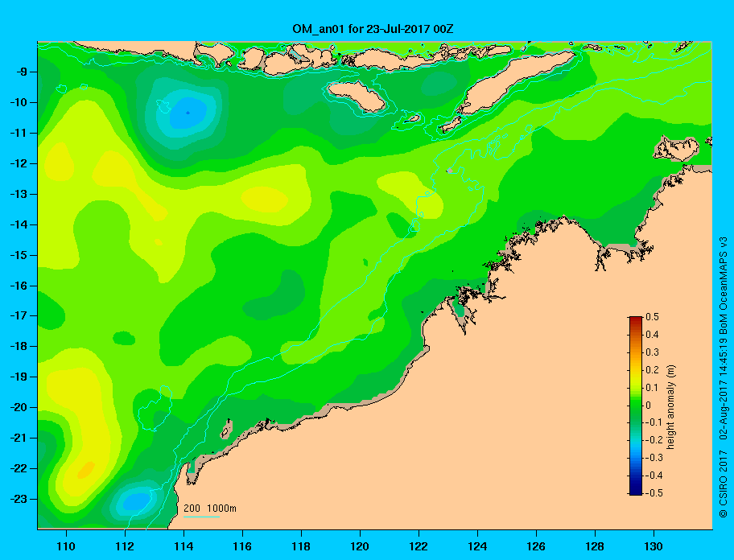The image size is (734, 560).
Task: Select the "-0.1" colorbar label
Action: [654, 422]
